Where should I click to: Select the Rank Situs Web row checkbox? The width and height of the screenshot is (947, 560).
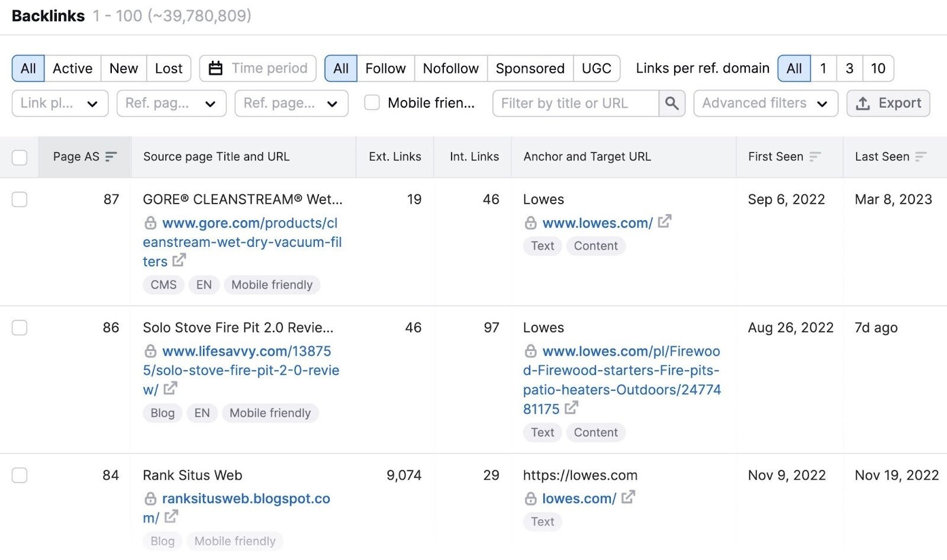20,475
